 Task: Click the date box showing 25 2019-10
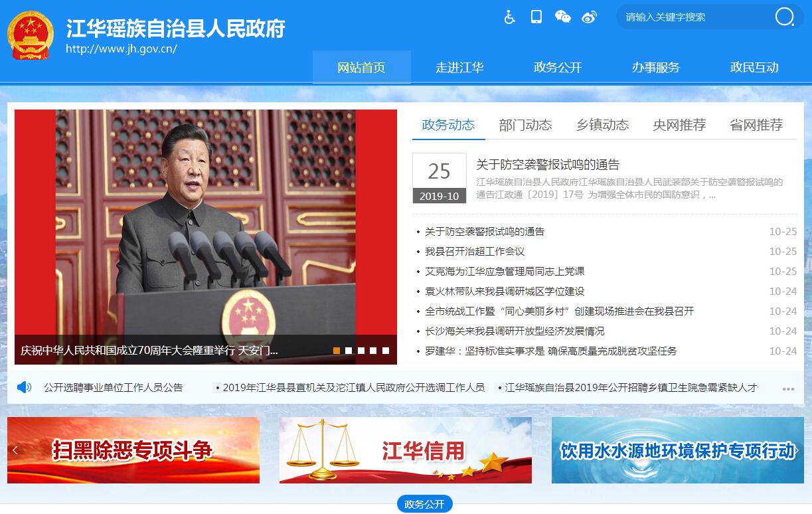tap(439, 178)
